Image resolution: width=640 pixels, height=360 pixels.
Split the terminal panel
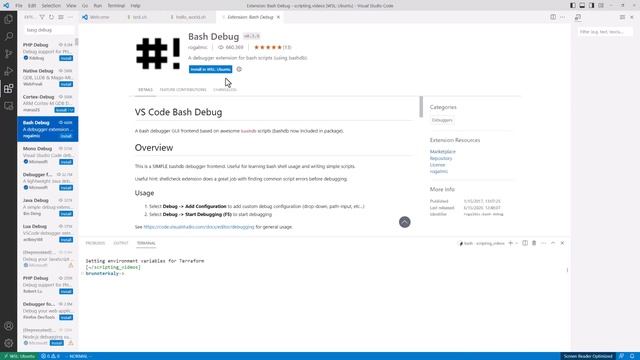(x=525, y=243)
